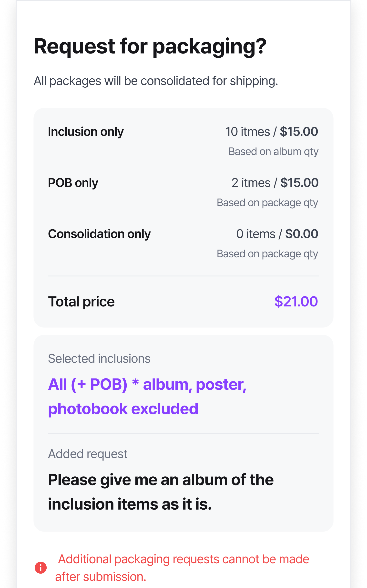Viewport: 367px width, 588px height.
Task: Select the "POB only" row label
Action: [73, 183]
